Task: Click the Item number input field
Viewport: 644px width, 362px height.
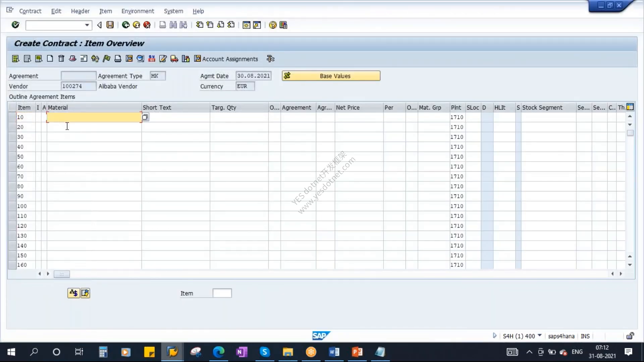Action: point(222,293)
